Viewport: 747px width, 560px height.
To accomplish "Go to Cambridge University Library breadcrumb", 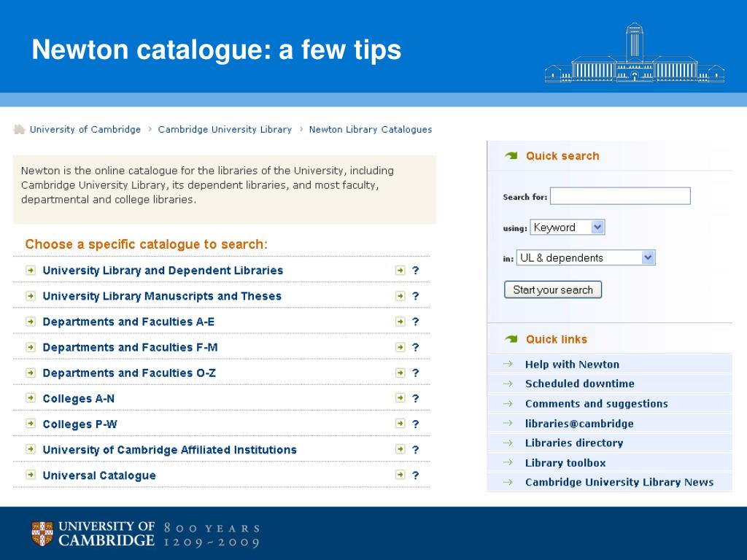I will point(225,130).
